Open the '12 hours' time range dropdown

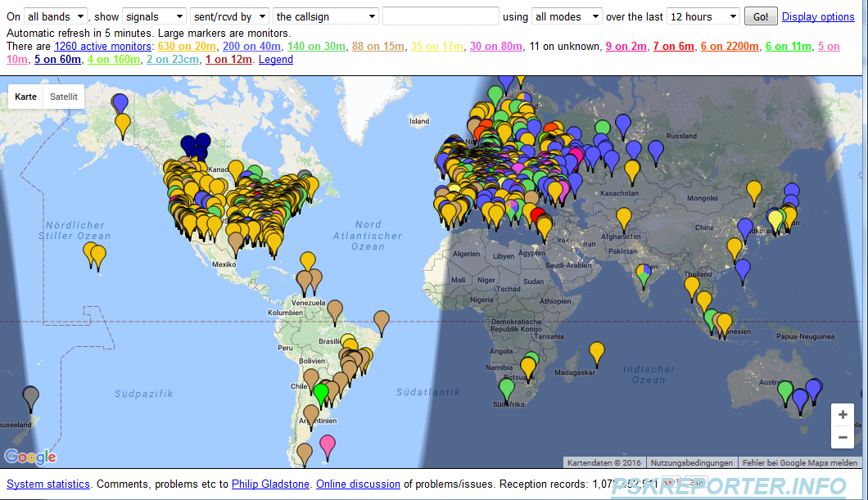(x=703, y=16)
